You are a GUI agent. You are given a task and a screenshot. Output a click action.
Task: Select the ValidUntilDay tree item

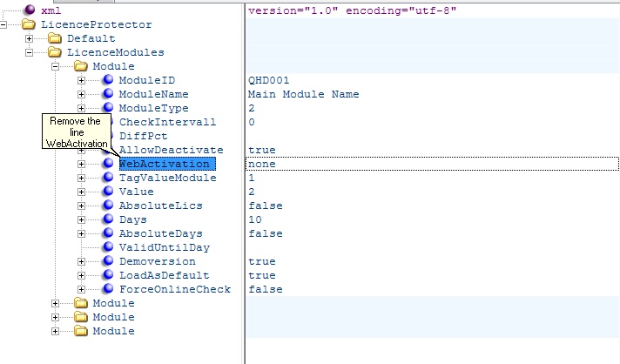(165, 247)
